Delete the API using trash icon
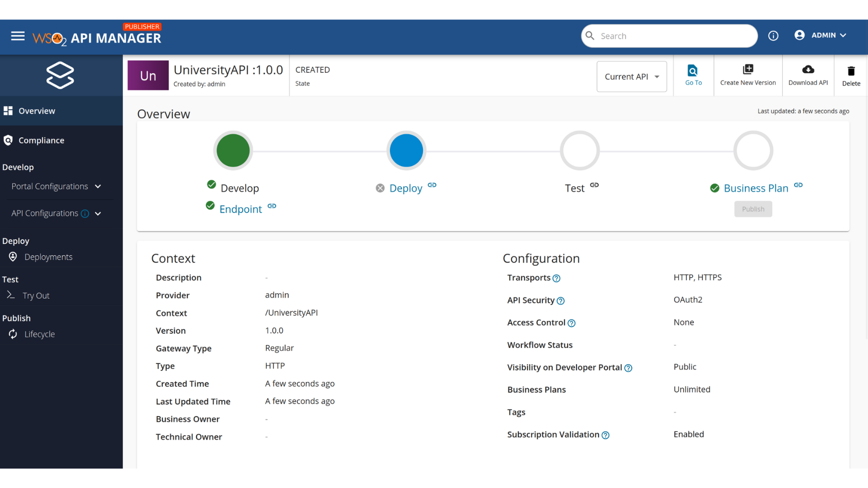This screenshot has height=488, width=868. tap(851, 71)
